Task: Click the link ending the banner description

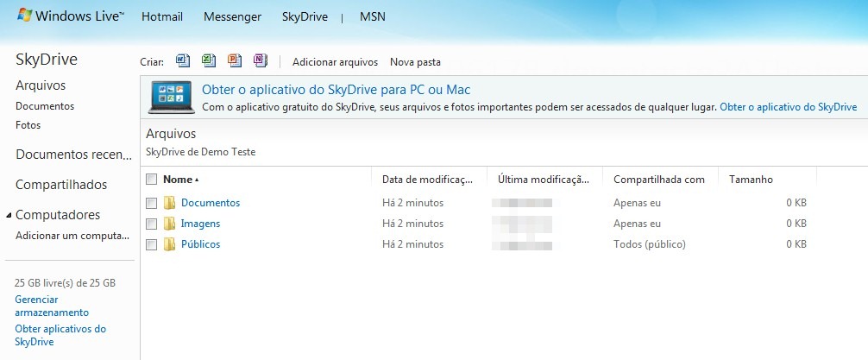Action: coord(789,107)
